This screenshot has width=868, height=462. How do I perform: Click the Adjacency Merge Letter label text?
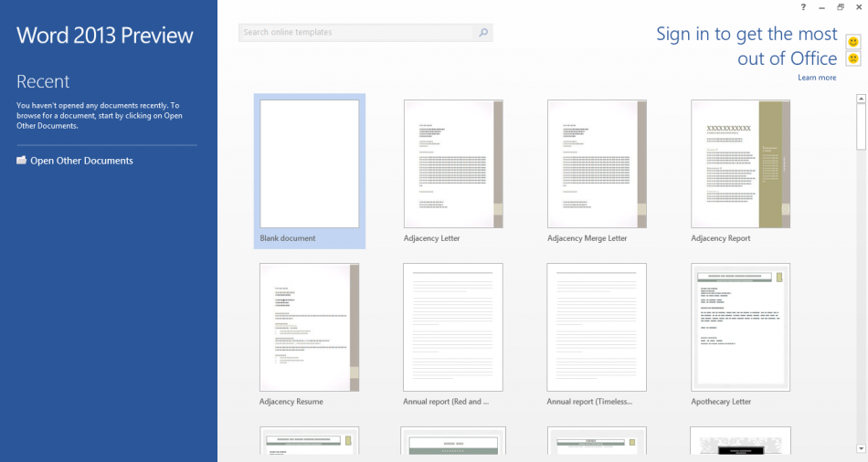click(x=587, y=238)
